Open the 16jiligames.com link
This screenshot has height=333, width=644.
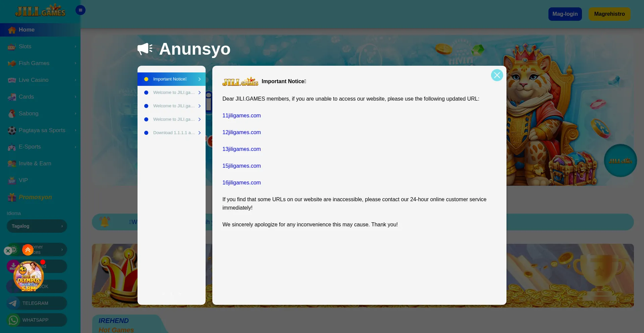(241, 183)
